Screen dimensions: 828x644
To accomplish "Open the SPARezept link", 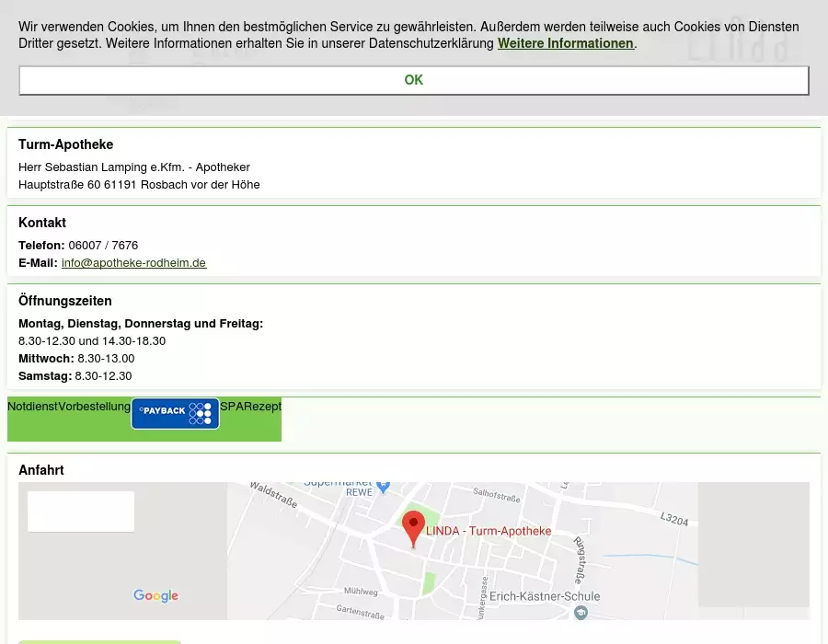I will tap(250, 406).
